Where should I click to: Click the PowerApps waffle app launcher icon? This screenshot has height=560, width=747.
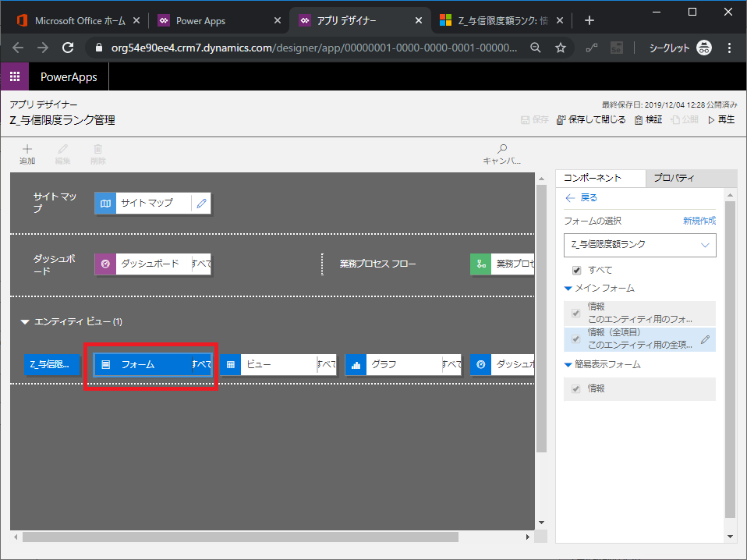point(15,77)
